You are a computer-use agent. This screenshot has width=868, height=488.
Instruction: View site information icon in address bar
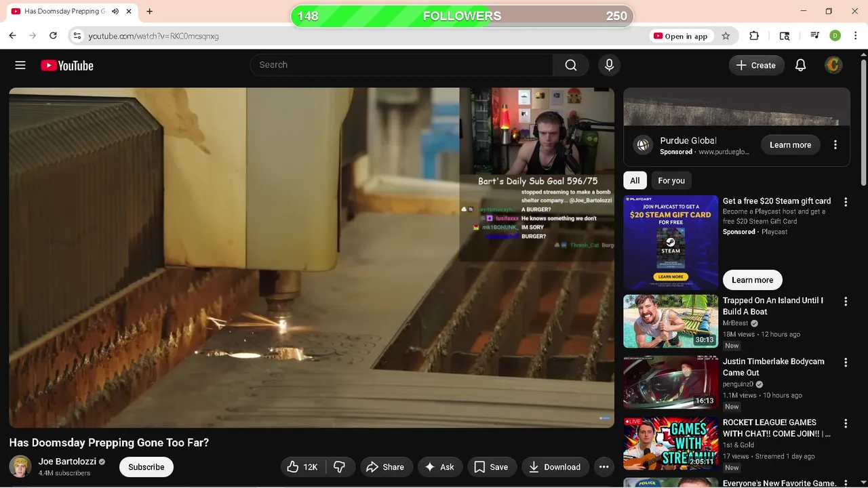[77, 36]
